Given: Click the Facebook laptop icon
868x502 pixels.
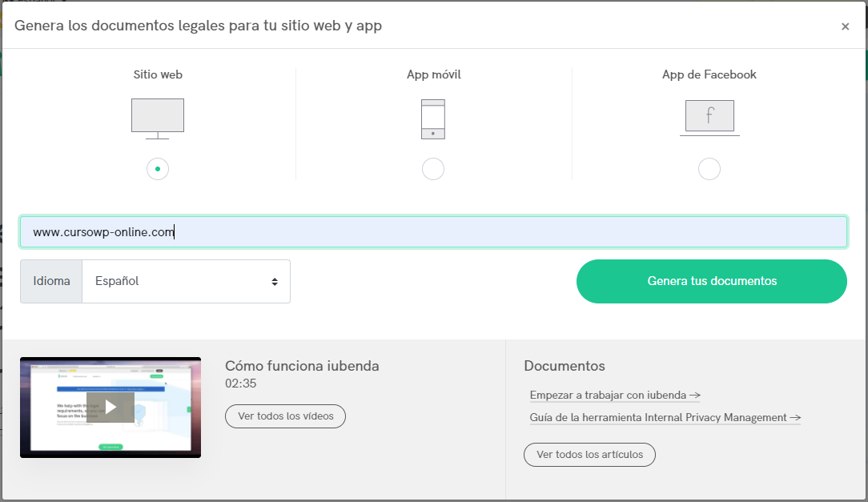Looking at the screenshot, I should point(709,118).
